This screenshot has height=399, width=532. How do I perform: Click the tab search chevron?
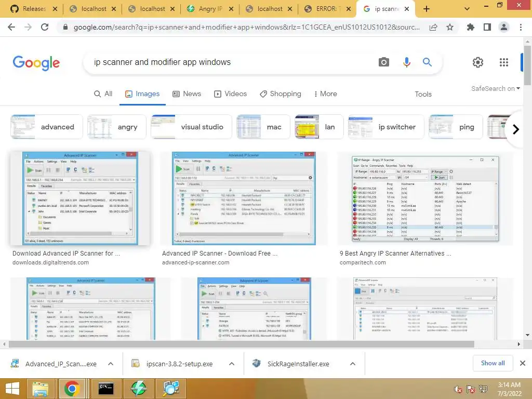point(467,9)
